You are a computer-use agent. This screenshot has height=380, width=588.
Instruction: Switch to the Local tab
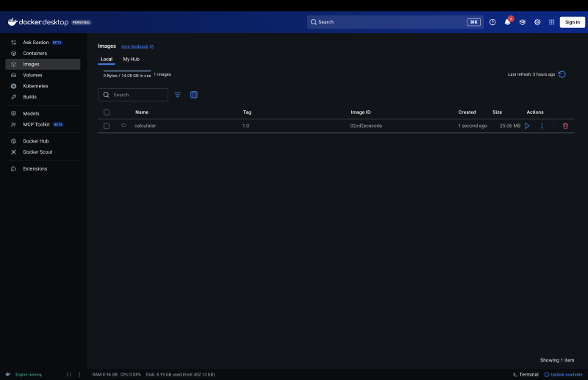(107, 60)
